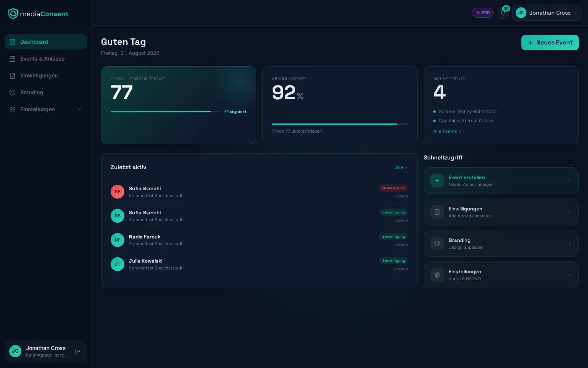Click the plus icon on Event erstellen card
The width and height of the screenshot is (588, 368).
pyautogui.click(x=437, y=181)
